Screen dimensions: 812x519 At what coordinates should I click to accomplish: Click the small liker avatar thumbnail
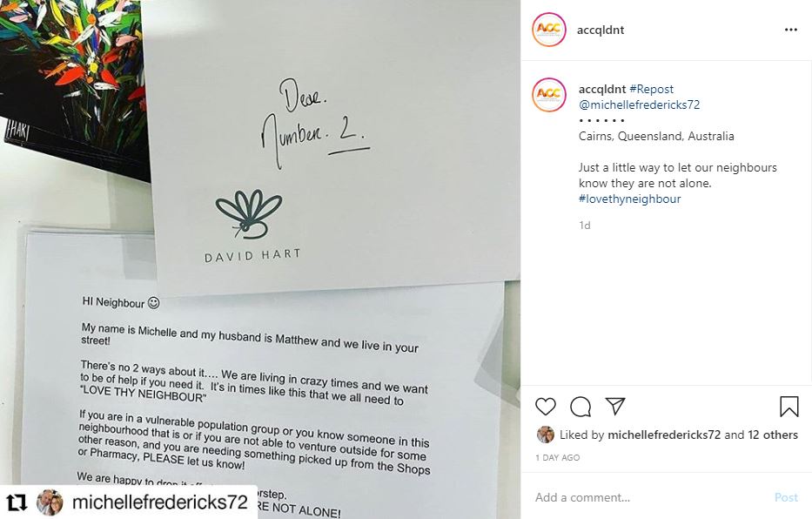(x=546, y=435)
